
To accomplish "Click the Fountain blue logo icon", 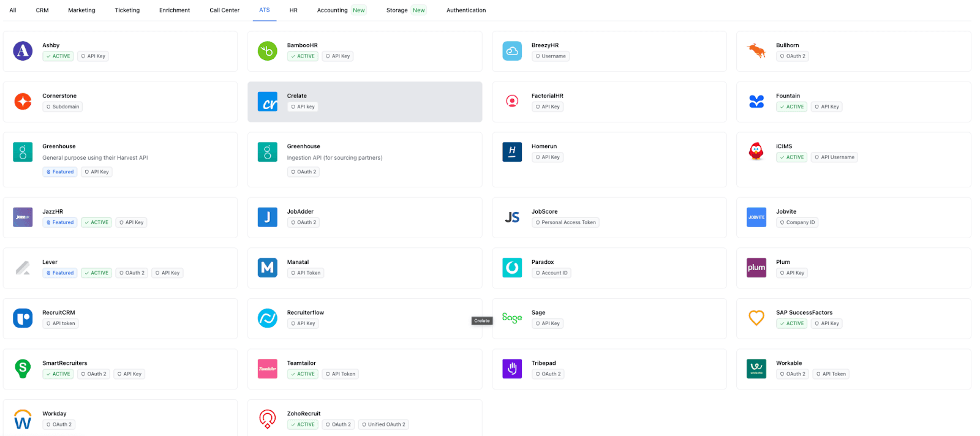I will click(x=756, y=102).
